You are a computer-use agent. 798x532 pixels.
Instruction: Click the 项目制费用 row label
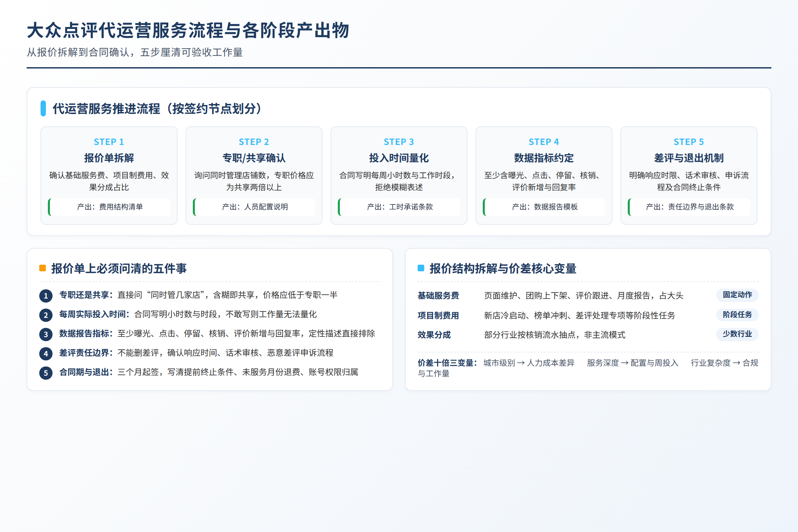438,315
